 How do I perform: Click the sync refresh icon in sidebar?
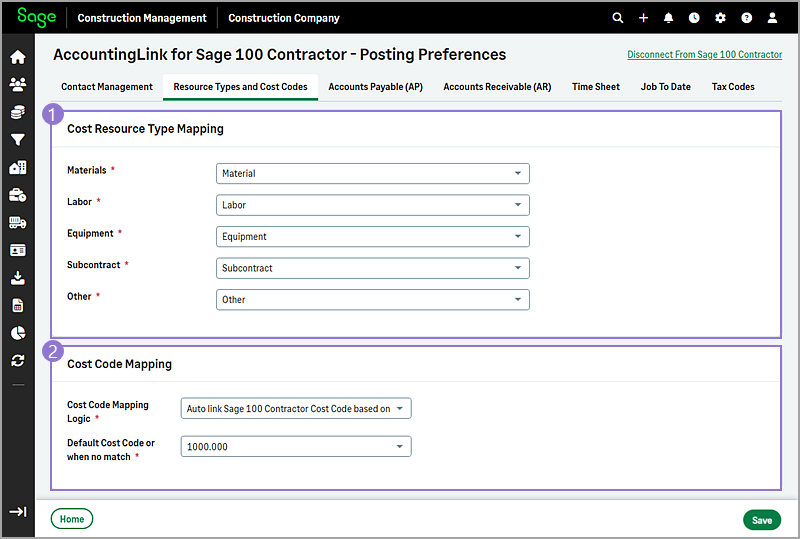click(17, 360)
